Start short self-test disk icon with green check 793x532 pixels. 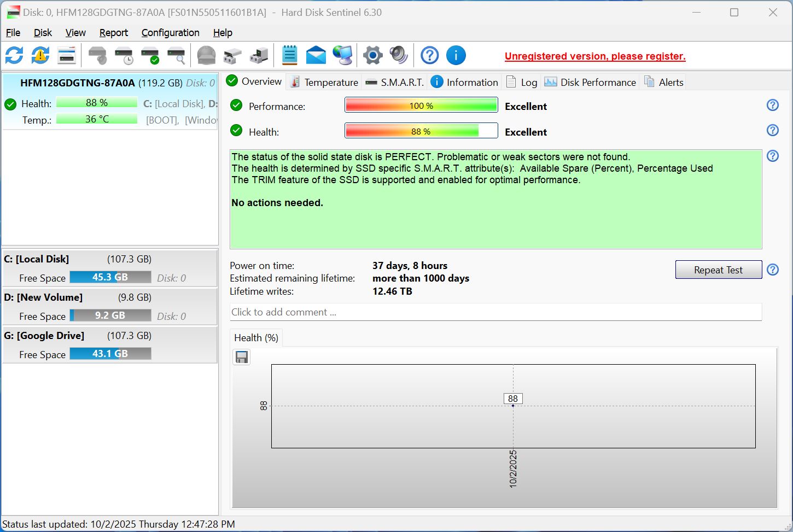[x=149, y=55]
